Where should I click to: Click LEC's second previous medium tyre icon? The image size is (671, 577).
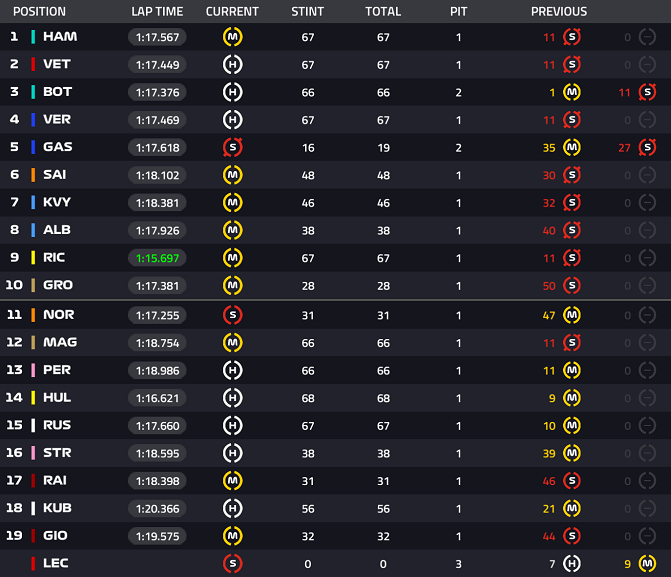pos(647,564)
